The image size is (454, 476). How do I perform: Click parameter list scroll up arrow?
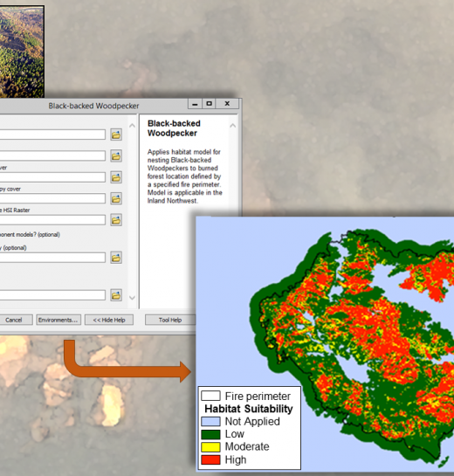[x=133, y=126]
